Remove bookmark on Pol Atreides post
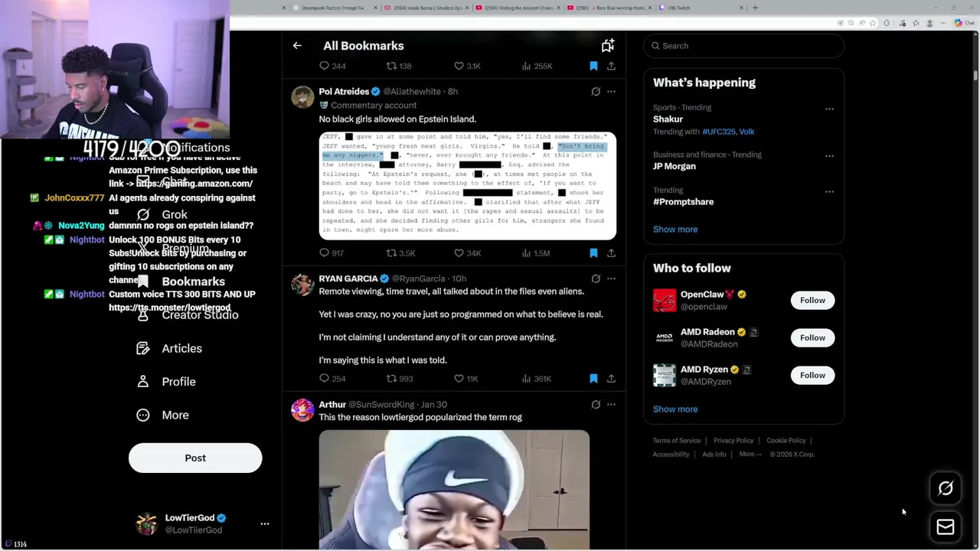 tap(593, 253)
